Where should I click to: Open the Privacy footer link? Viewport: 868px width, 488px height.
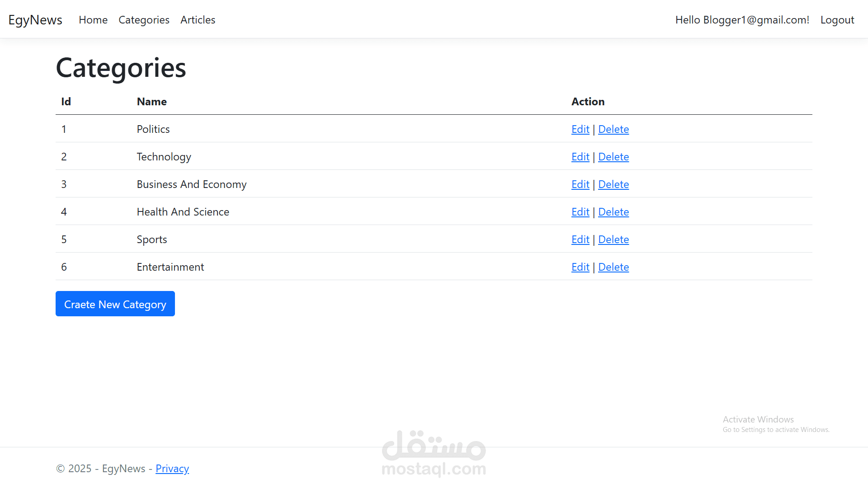pyautogui.click(x=172, y=469)
